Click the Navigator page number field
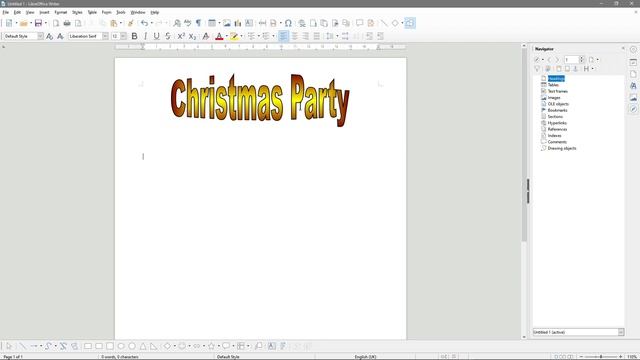Image resolution: width=640 pixels, height=360 pixels. [571, 60]
